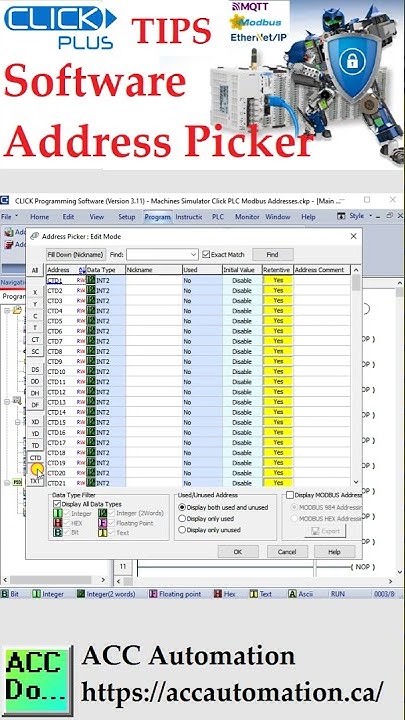405x720 pixels.
Task: Click the Bit legend icon in status bar
Action: click(5, 594)
